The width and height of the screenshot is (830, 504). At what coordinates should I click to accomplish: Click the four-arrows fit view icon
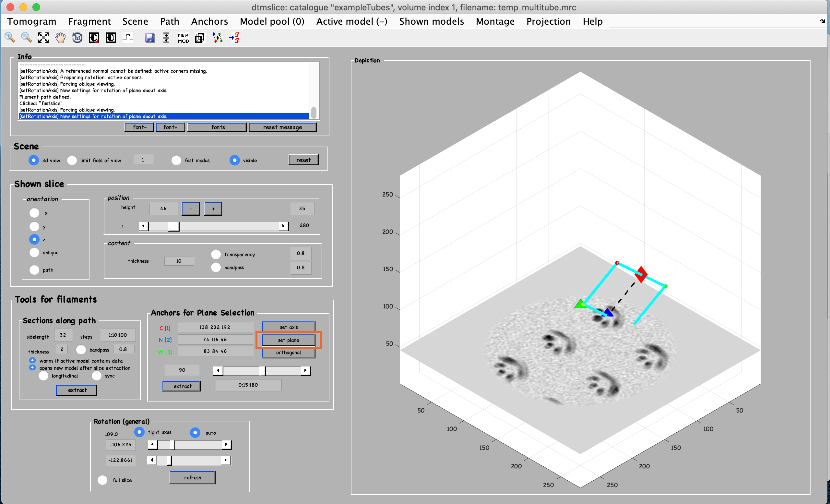pos(43,37)
